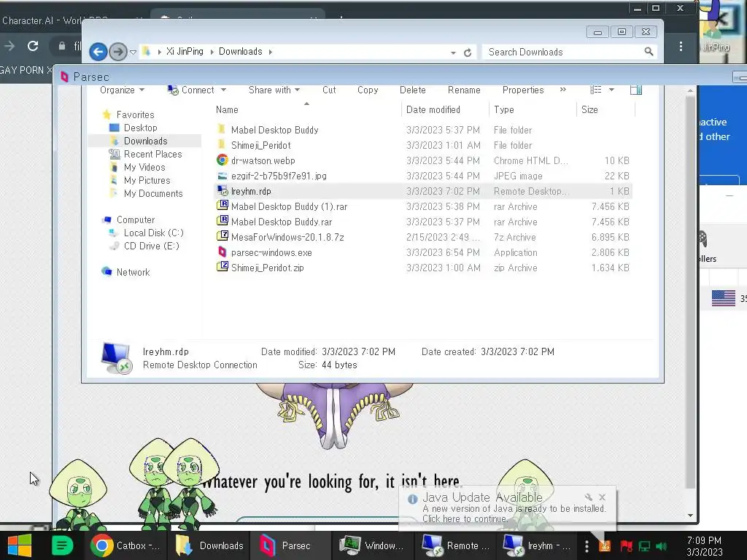The width and height of the screenshot is (747, 560).
Task: Open My Documents in navigation pane
Action: pos(153,193)
